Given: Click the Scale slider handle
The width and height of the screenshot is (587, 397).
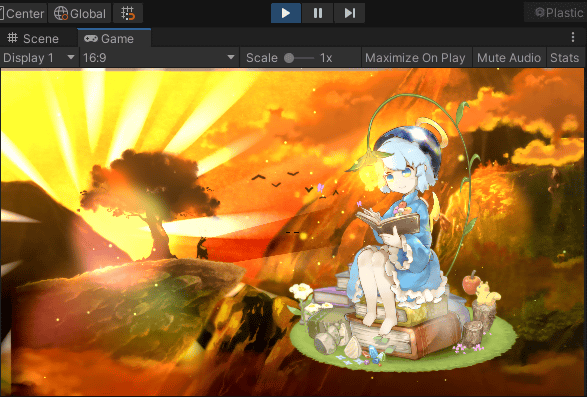Looking at the screenshot, I should 289,58.
